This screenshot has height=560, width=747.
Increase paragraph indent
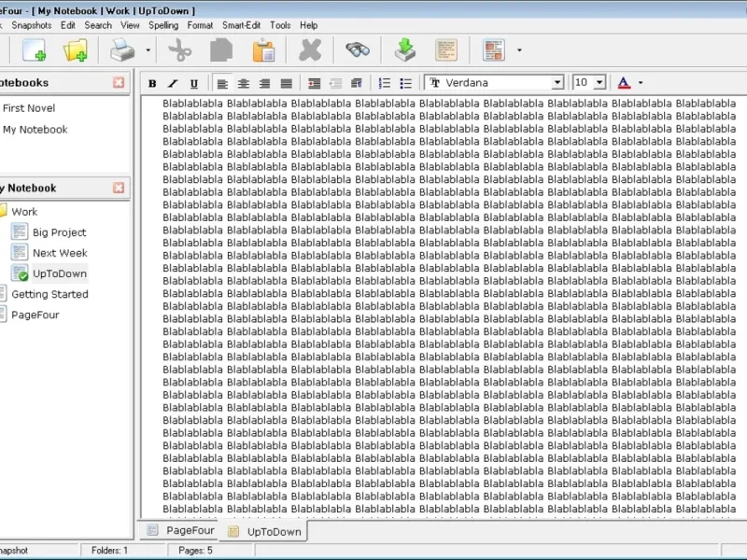[x=314, y=83]
